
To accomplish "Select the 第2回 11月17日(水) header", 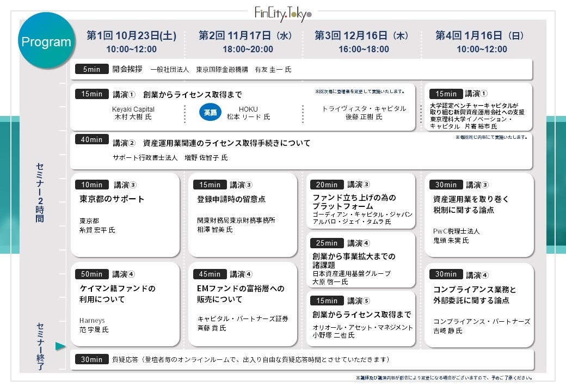I will pos(245,36).
